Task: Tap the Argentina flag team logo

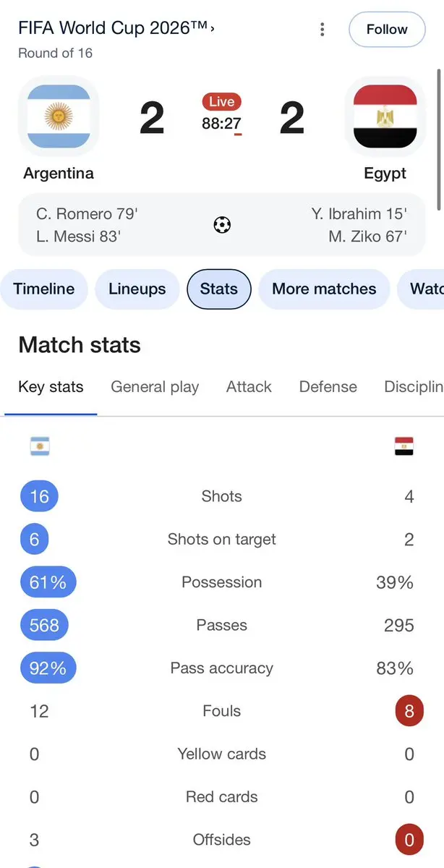Action: [59, 116]
